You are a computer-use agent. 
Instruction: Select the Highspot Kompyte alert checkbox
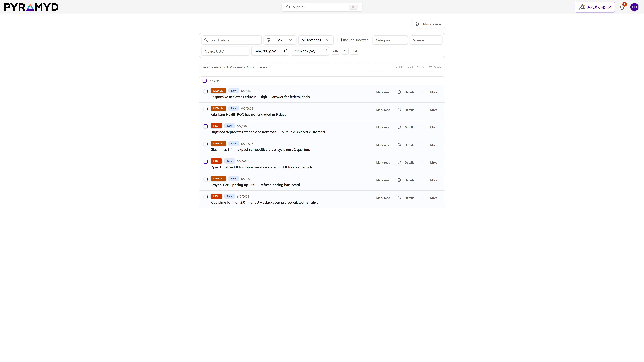coord(206,126)
